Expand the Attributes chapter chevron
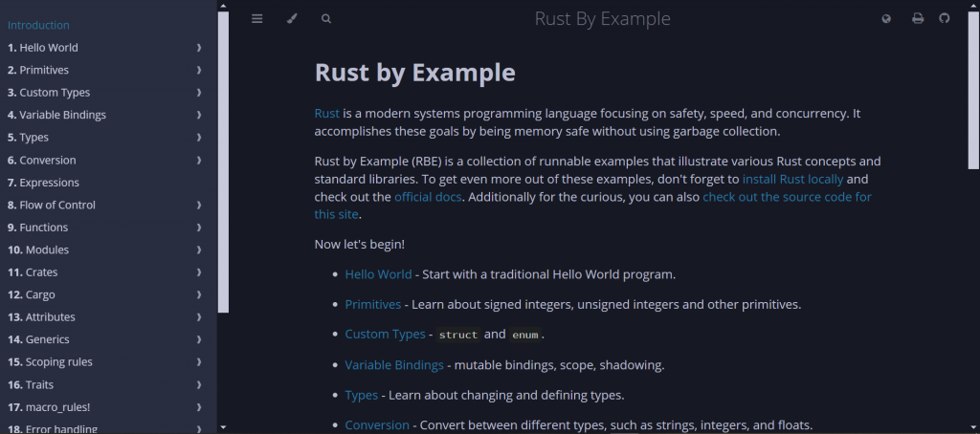The height and width of the screenshot is (434, 980). [199, 317]
